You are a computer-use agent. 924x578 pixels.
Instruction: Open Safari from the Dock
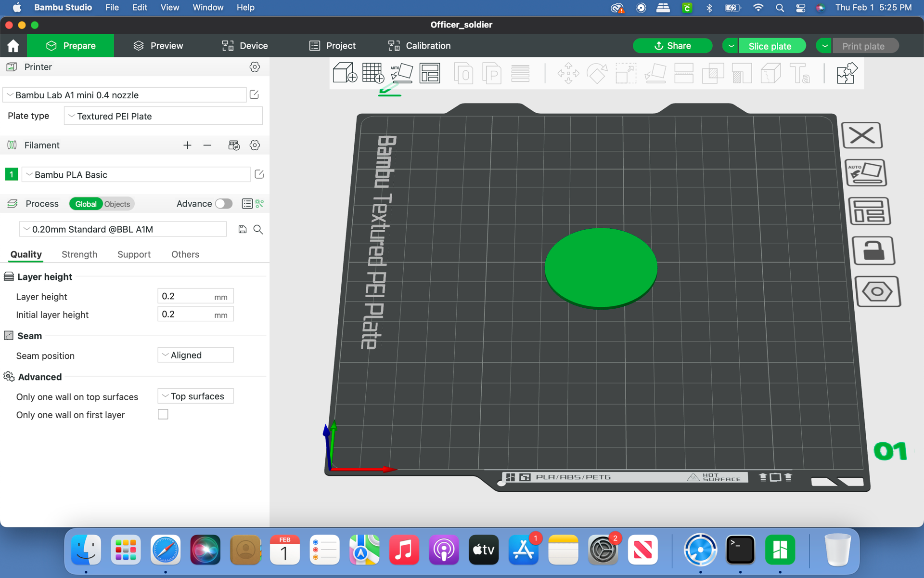(165, 550)
